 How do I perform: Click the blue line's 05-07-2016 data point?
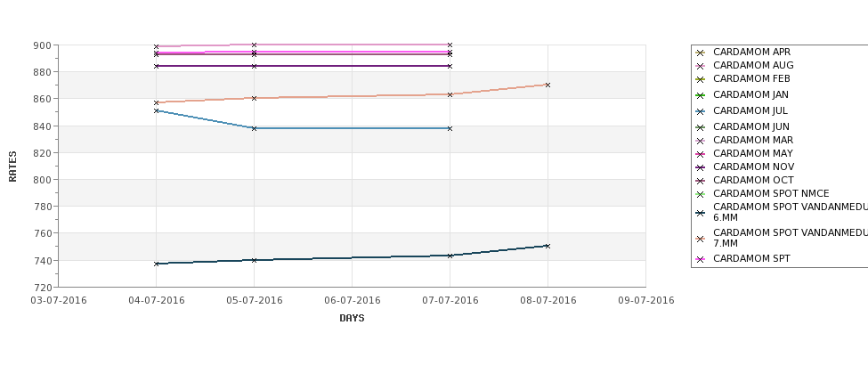(254, 128)
